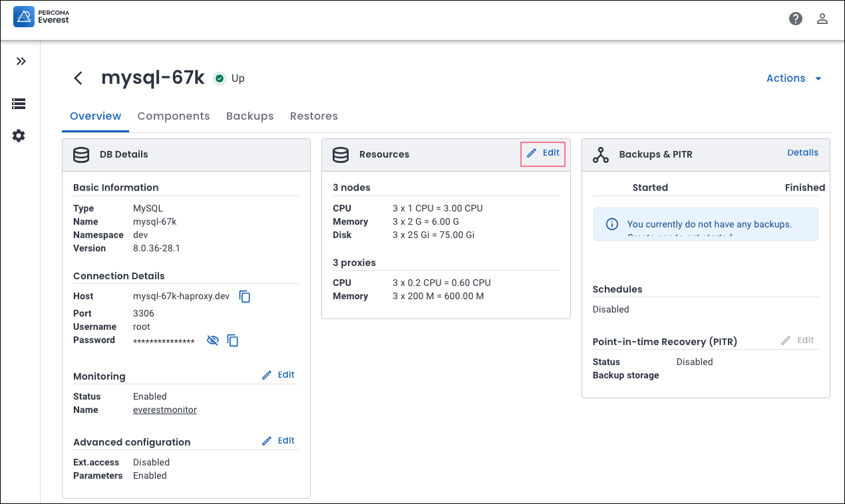
Task: Copy the database password
Action: [x=233, y=340]
